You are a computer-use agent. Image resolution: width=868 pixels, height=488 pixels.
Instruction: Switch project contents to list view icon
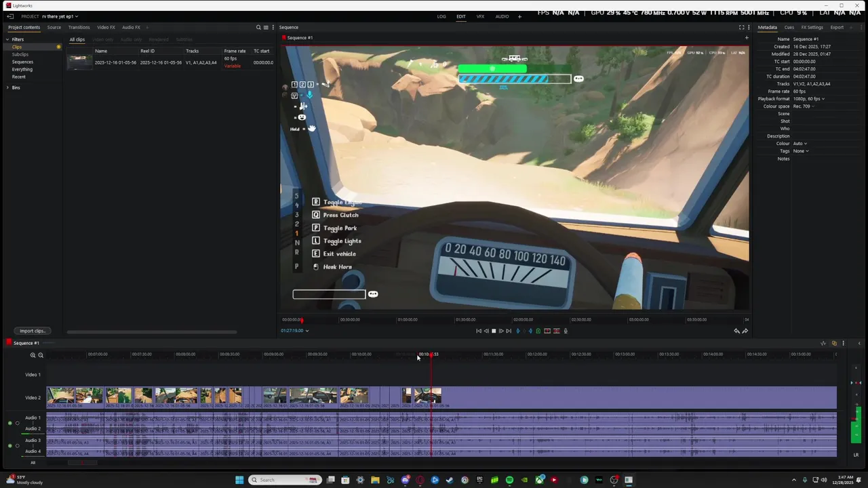tap(266, 27)
